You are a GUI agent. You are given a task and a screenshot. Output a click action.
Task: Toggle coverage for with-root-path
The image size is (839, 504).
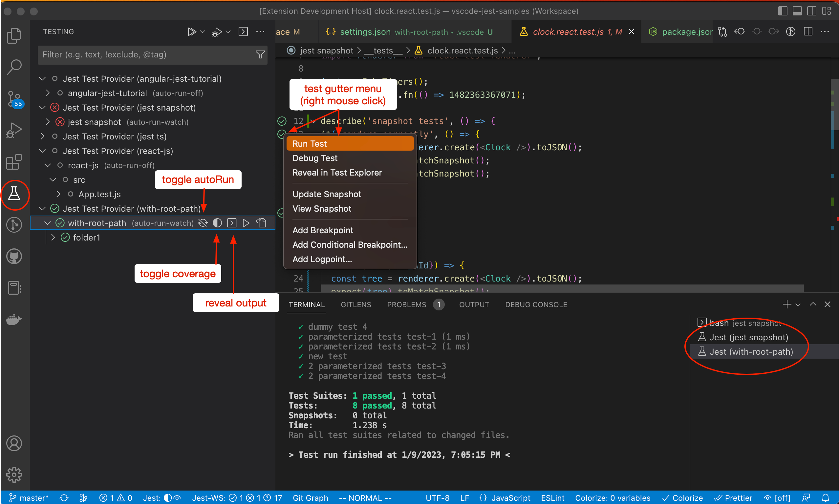coord(217,223)
